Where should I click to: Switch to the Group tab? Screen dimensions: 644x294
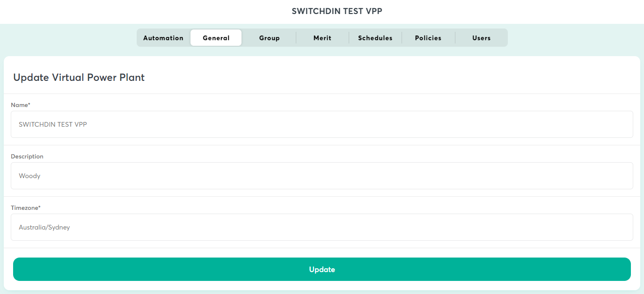point(270,38)
